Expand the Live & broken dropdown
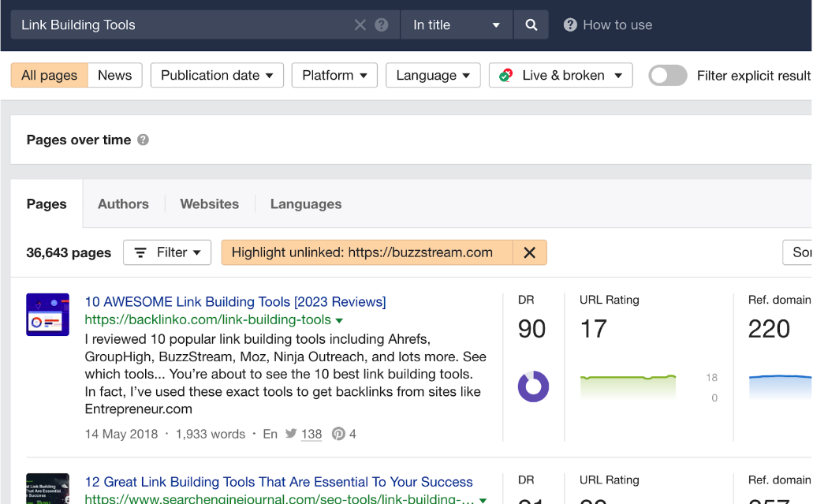813x504 pixels. pyautogui.click(x=560, y=75)
